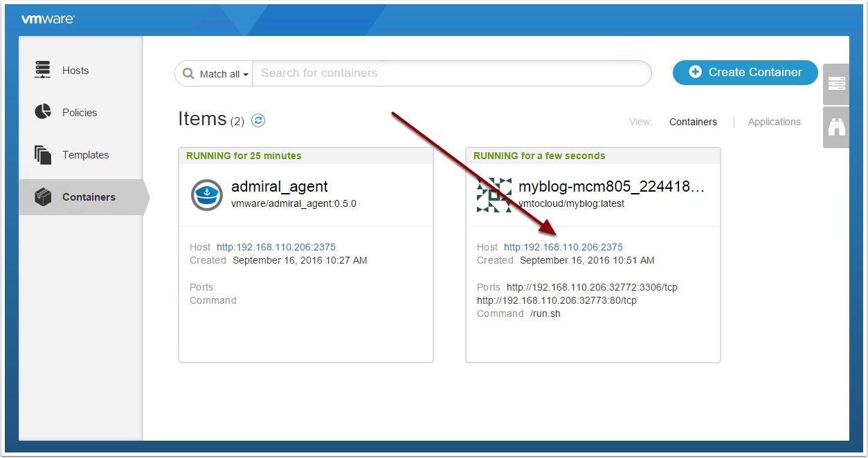Click the Policies pie chart icon
The width and height of the screenshot is (868, 458).
[x=43, y=112]
